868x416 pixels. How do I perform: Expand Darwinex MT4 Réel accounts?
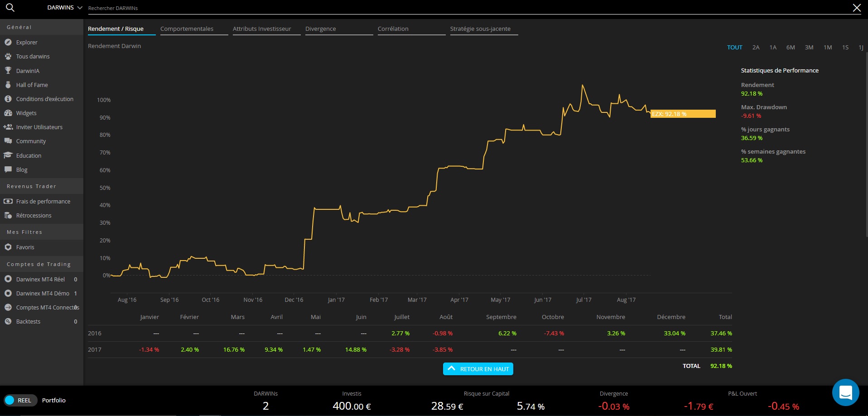click(40, 279)
